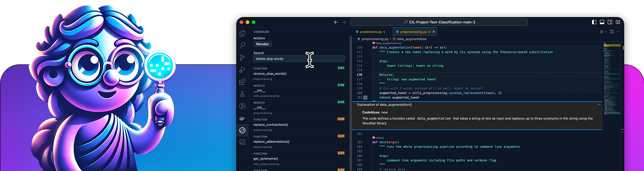Toggle the secondary sidebar layout icon

(610, 22)
